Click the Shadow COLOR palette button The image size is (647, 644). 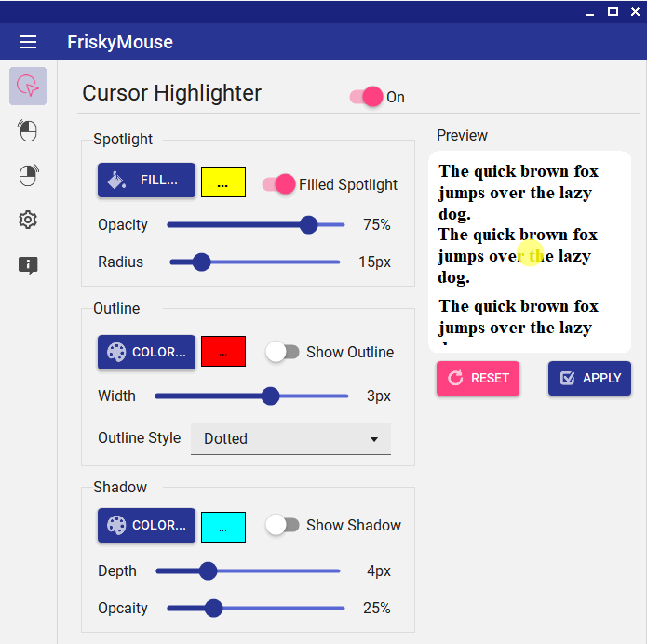[146, 526]
